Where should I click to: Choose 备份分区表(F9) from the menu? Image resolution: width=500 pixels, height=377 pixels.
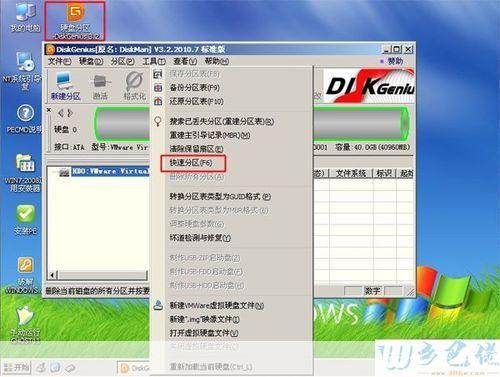(x=195, y=88)
